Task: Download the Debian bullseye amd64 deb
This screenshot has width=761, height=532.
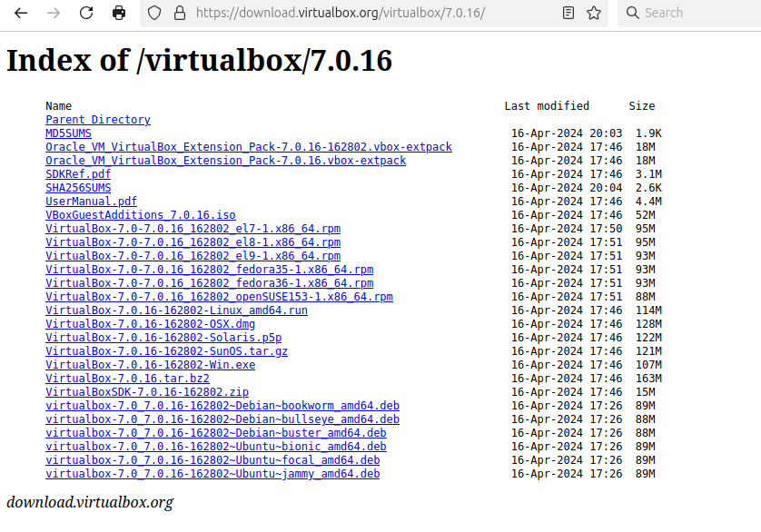Action: click(x=222, y=419)
